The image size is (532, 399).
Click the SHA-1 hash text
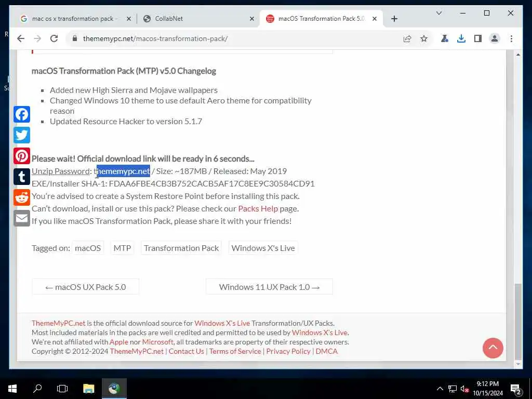[212, 183]
